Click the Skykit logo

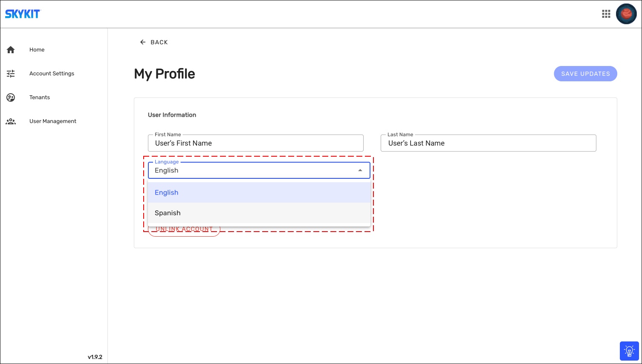[x=23, y=14]
